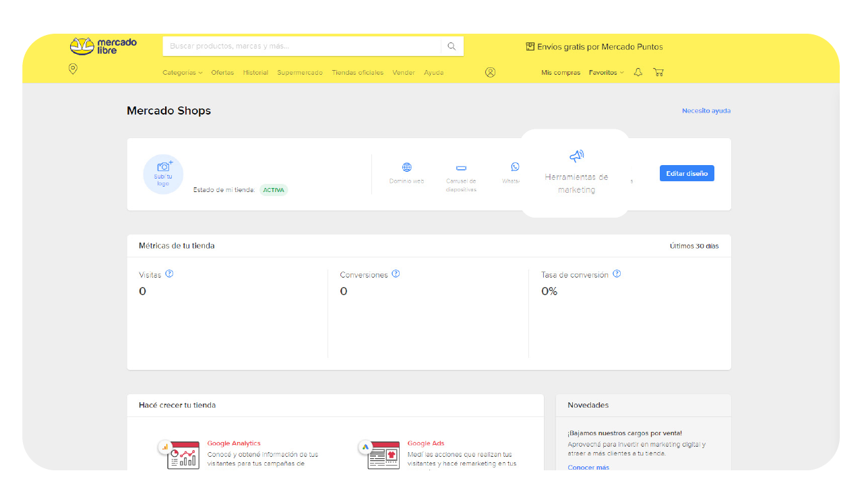Click the help icon beside Visitas
This screenshot has height=504, width=864.
[x=169, y=274]
